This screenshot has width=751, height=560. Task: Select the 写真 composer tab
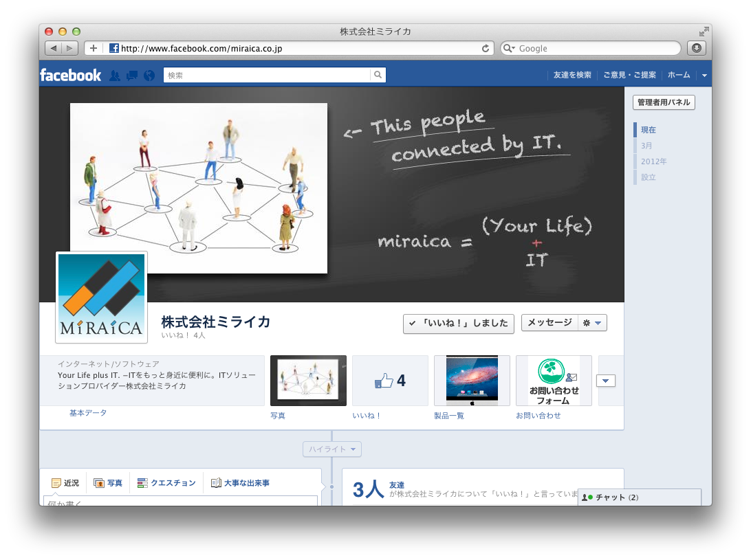tap(108, 483)
